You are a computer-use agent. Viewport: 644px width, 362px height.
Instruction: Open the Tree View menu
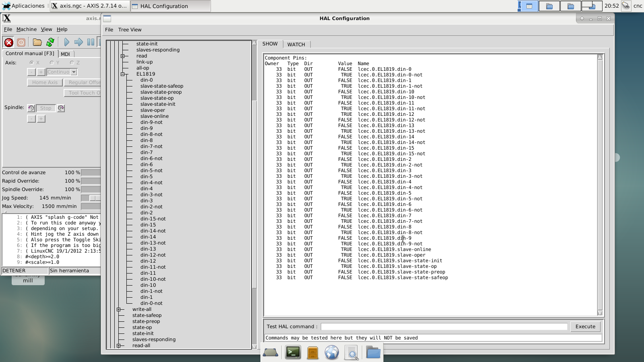[130, 30]
